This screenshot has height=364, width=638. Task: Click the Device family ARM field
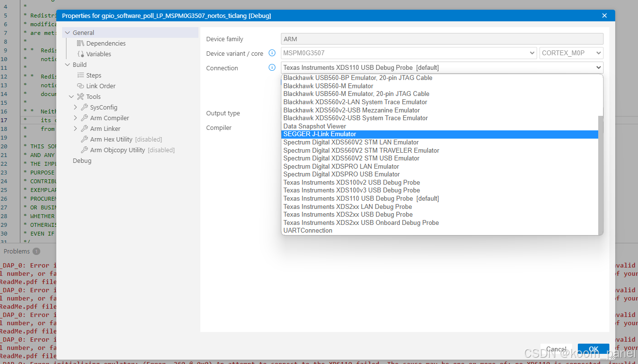click(442, 39)
